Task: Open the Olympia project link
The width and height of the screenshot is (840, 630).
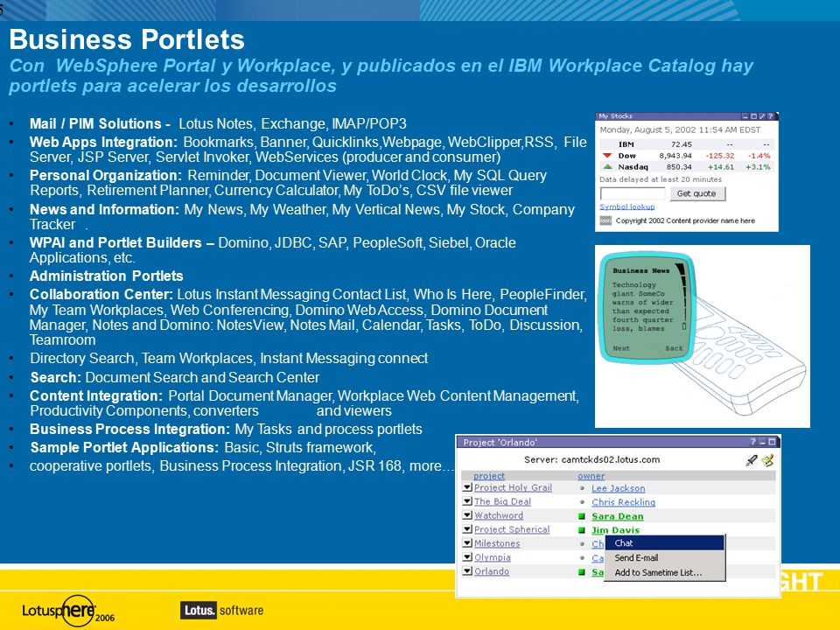Action: pyautogui.click(x=493, y=557)
